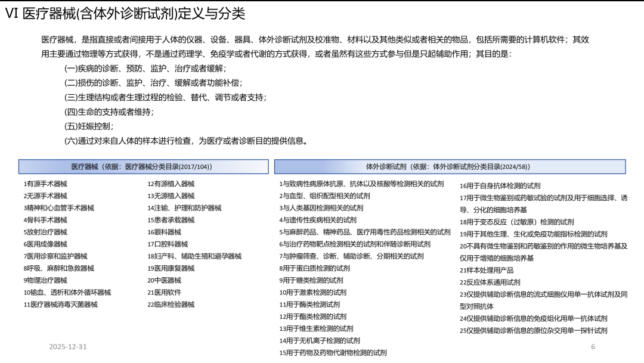
Task: Select reagent item 22 反应体系通用试剂
Action: coord(490,283)
